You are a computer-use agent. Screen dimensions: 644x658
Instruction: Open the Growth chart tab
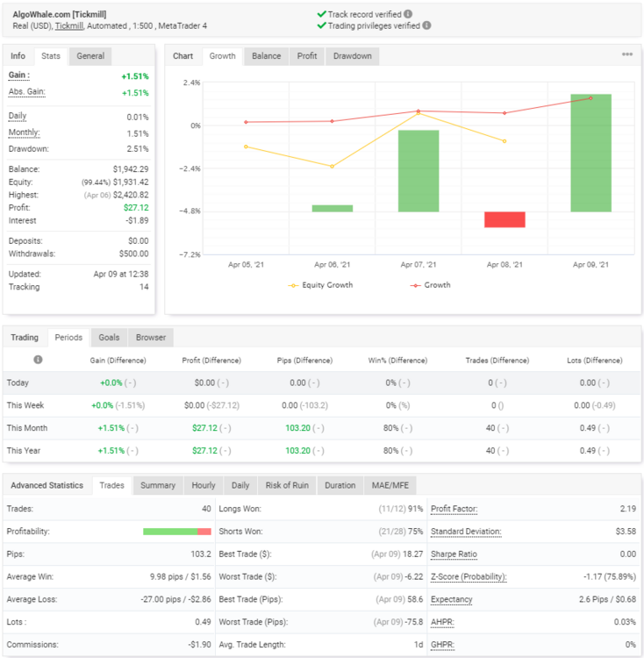[x=222, y=56]
